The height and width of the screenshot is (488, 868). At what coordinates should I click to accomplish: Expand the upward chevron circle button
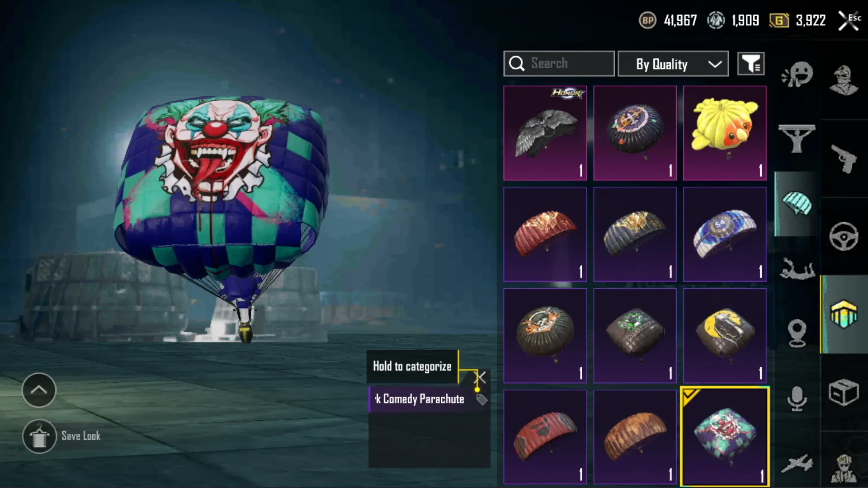click(x=39, y=390)
